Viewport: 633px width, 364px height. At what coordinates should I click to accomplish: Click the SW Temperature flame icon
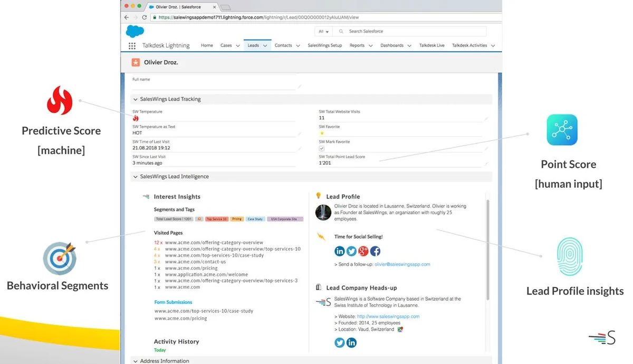pyautogui.click(x=136, y=119)
